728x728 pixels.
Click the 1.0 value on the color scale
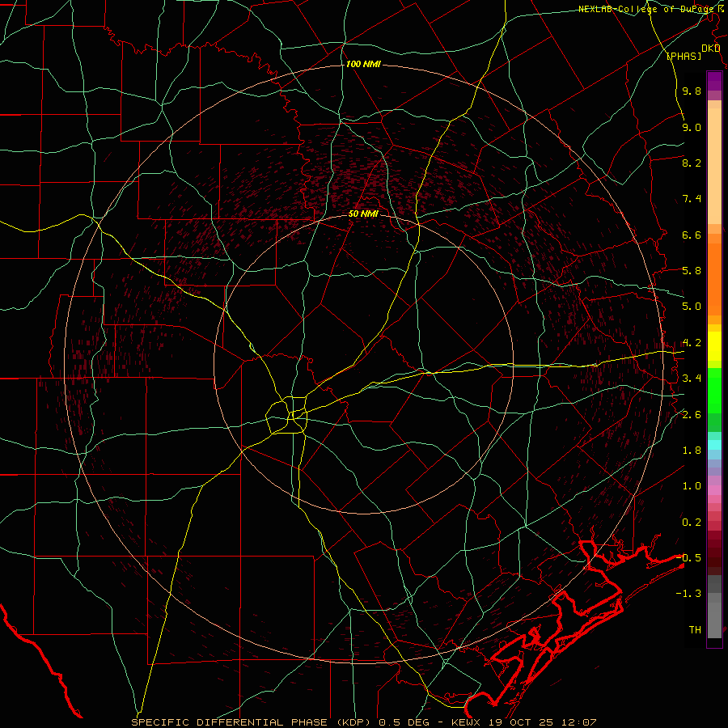point(692,486)
